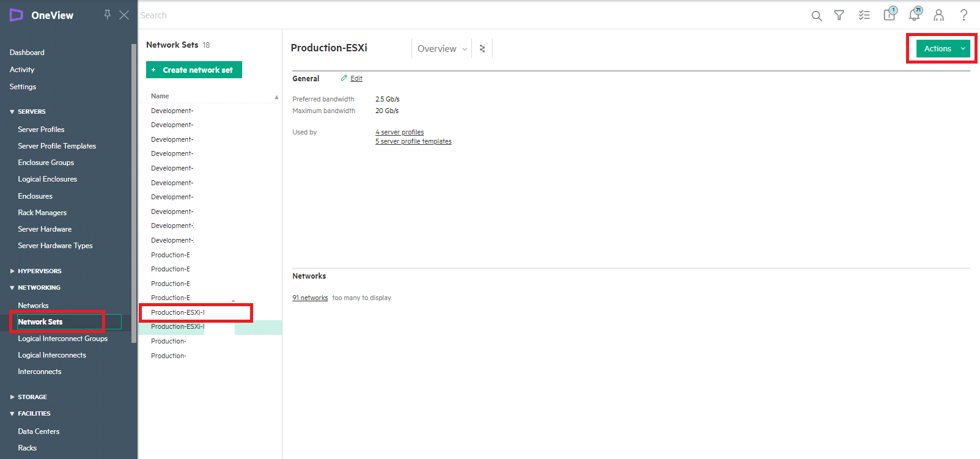This screenshot has width=980, height=459.
Task: Open Server Hardware page
Action: coord(45,229)
